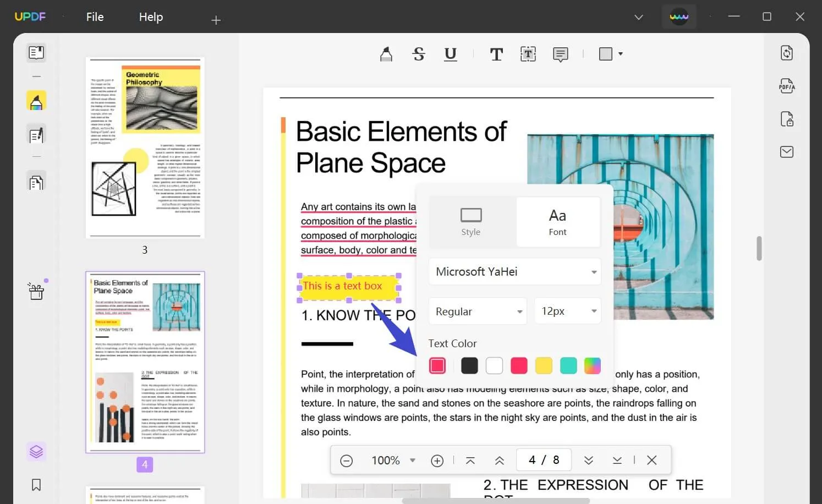Select the page 3 thumbnail
822x504 pixels.
pos(145,147)
